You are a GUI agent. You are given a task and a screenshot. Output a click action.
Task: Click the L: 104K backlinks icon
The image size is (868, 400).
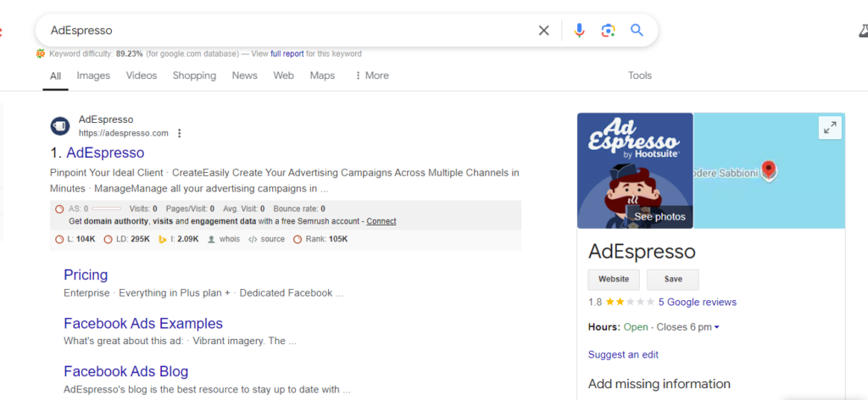59,240
